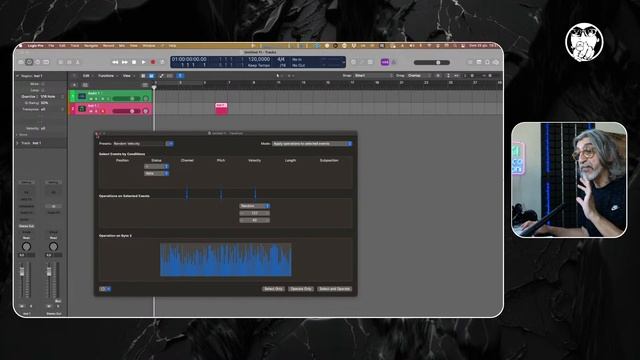
Task: Open the List Editors icon
Action: [x=470, y=62]
